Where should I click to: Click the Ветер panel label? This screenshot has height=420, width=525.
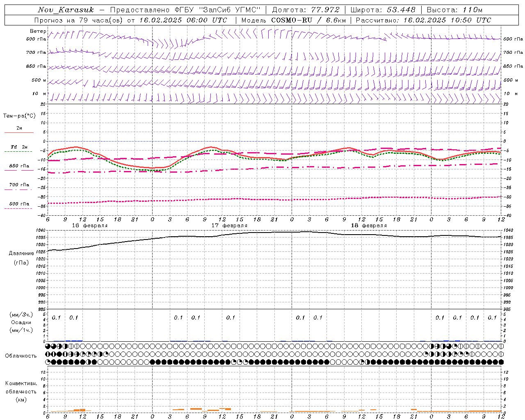tap(38, 31)
